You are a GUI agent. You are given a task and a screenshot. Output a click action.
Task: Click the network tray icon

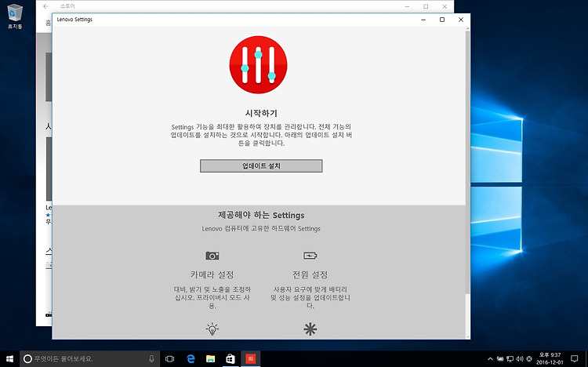pos(510,358)
